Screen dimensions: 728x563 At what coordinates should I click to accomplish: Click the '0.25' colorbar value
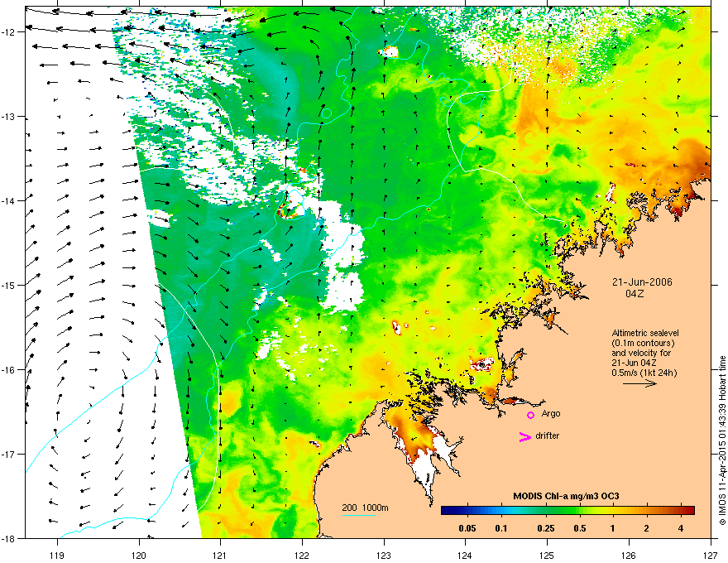click(546, 528)
